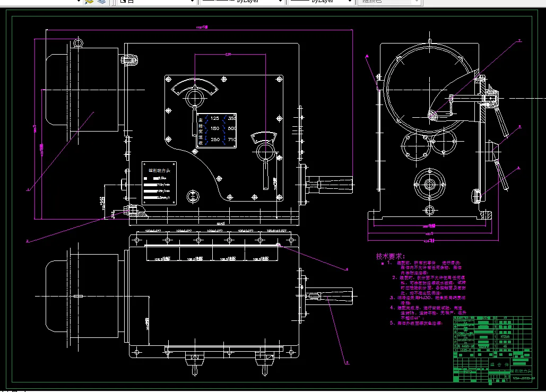
Task: Click technical requirement item 4 first line
Action: (x=426, y=308)
